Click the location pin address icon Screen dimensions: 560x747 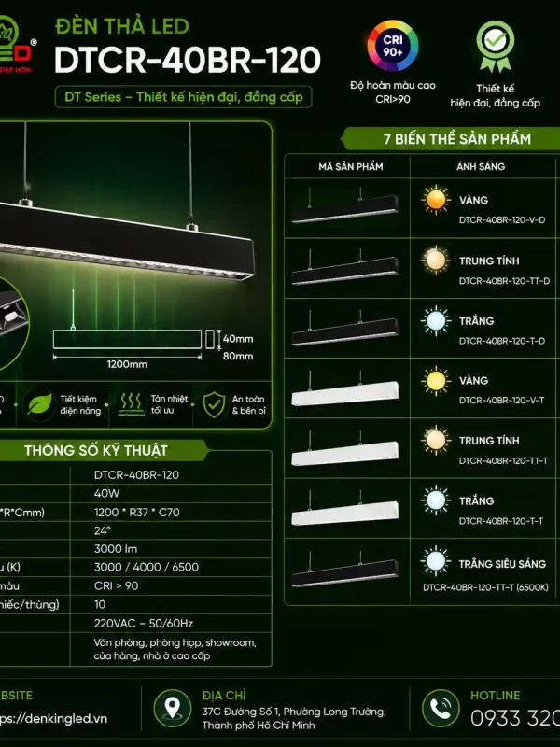[172, 708]
